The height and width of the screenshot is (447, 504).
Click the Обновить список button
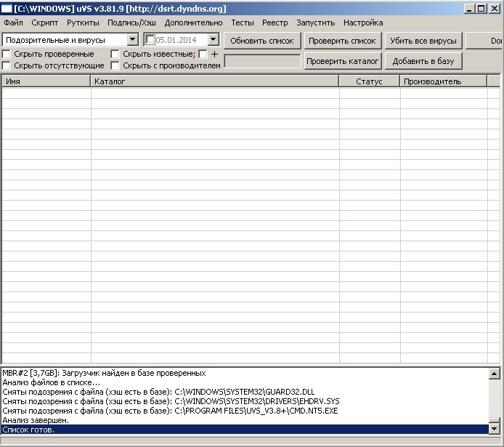point(262,41)
